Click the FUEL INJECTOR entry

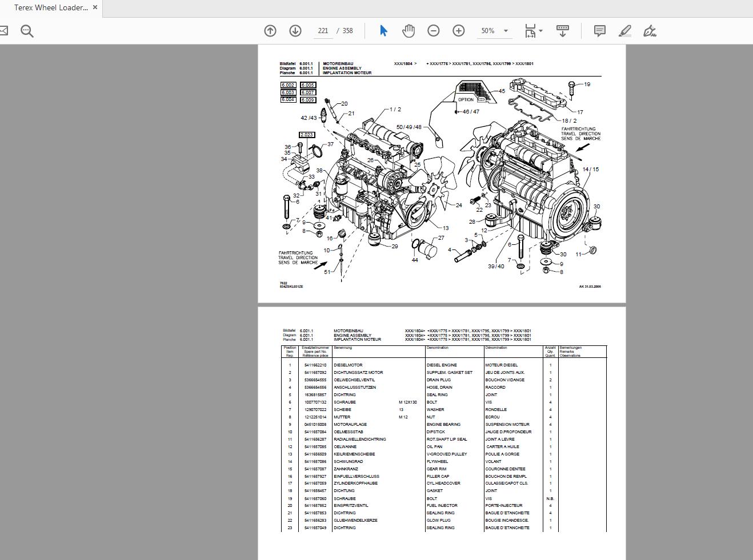tap(442, 506)
